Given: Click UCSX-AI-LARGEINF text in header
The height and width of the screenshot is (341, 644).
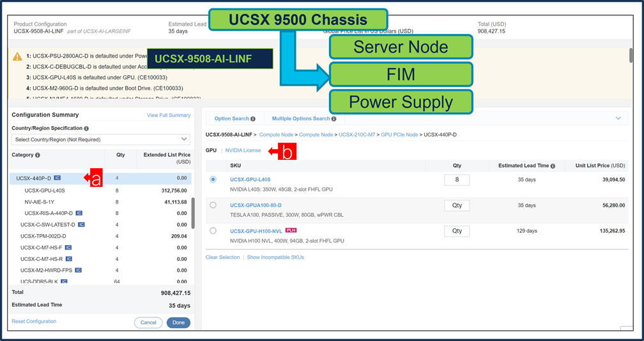Looking at the screenshot, I should coord(105,31).
